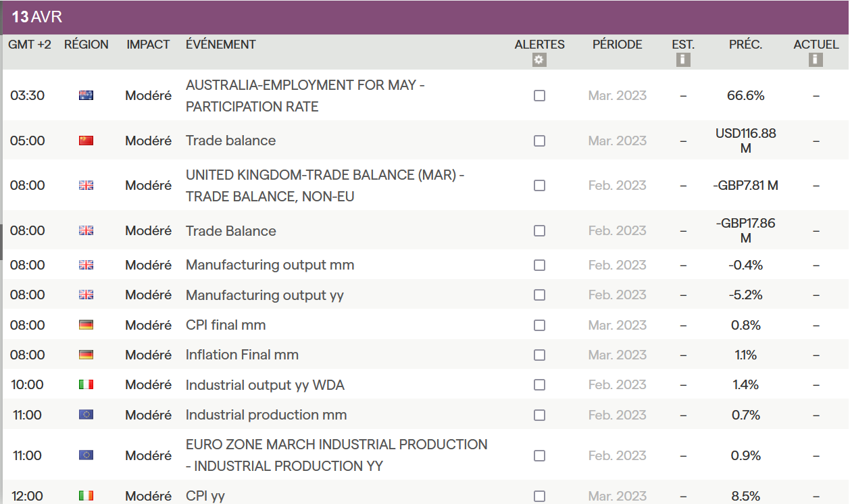Viewport: 850px width, 504px height.
Task: Toggle alert for Inflation Final mm
Action: coord(539,355)
